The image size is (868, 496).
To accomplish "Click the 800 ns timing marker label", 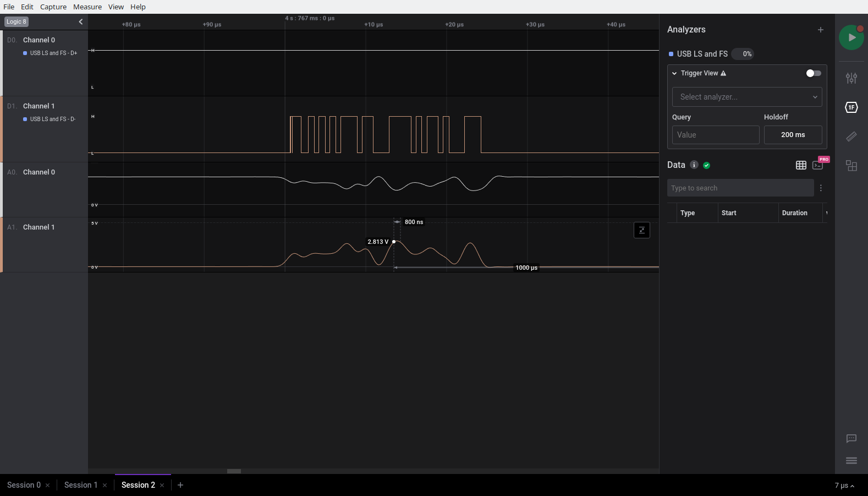I will (414, 222).
